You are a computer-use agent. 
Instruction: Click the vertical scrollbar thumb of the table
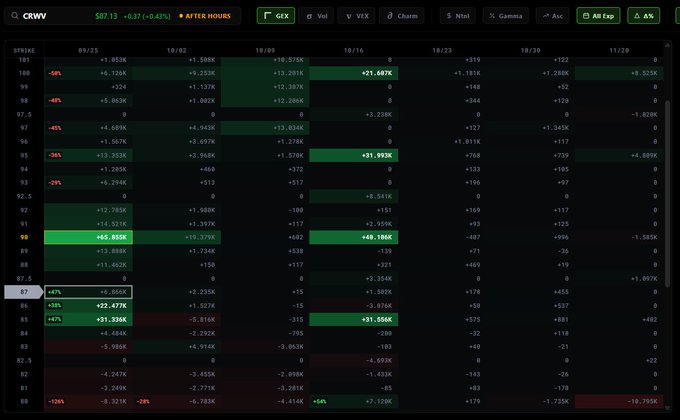click(x=668, y=193)
